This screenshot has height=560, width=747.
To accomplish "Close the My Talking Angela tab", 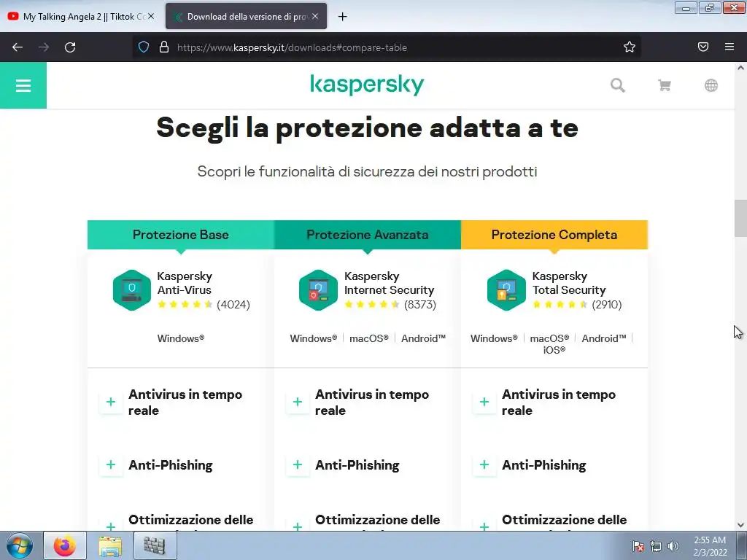I will tap(150, 16).
